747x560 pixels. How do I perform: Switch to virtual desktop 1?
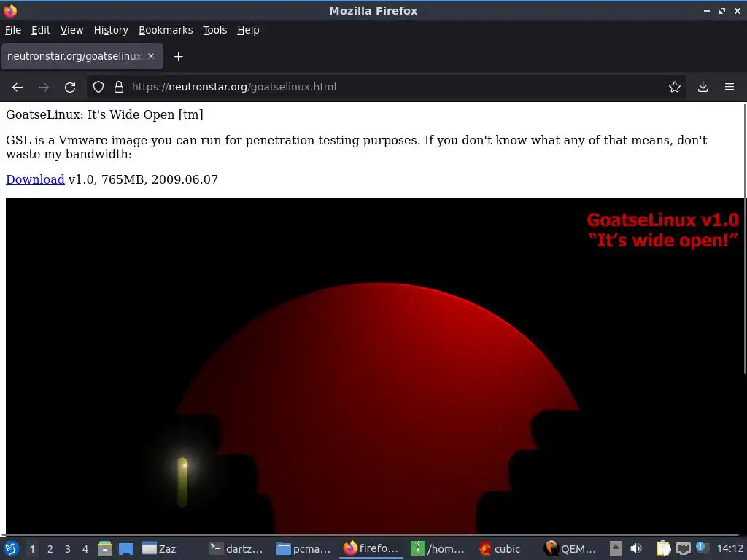pos(32,549)
